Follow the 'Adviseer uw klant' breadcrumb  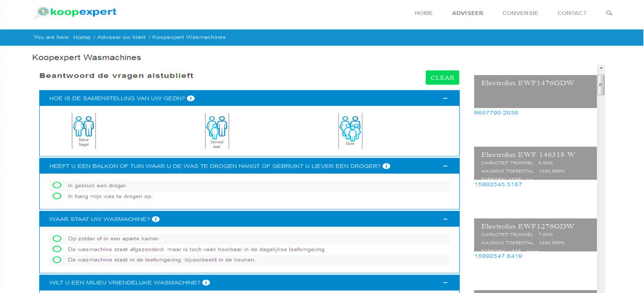[121, 38]
